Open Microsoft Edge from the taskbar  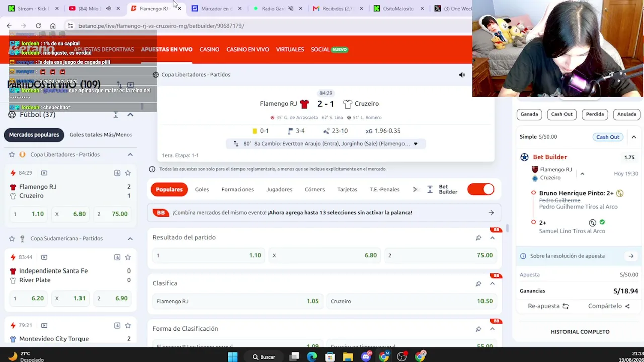312,357
